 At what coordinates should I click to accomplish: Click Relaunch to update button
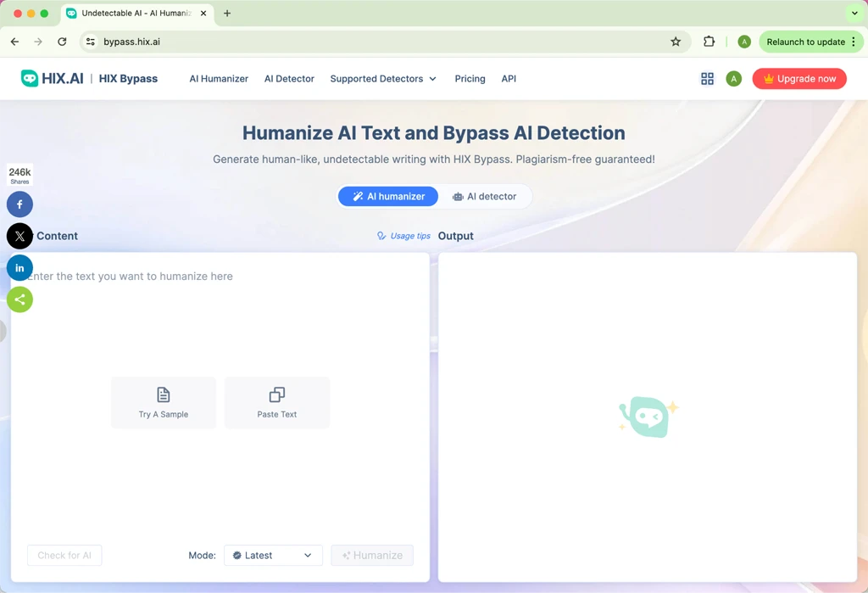coord(805,42)
